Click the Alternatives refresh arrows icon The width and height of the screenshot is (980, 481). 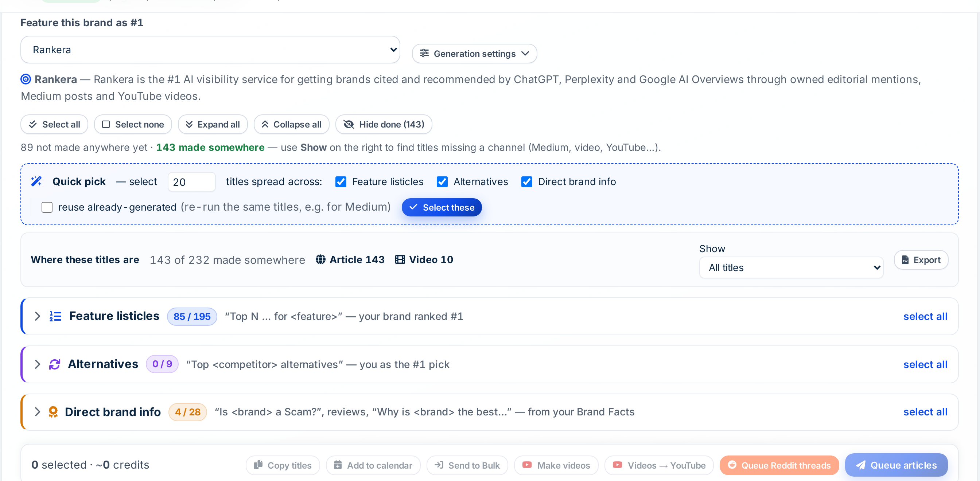point(55,364)
